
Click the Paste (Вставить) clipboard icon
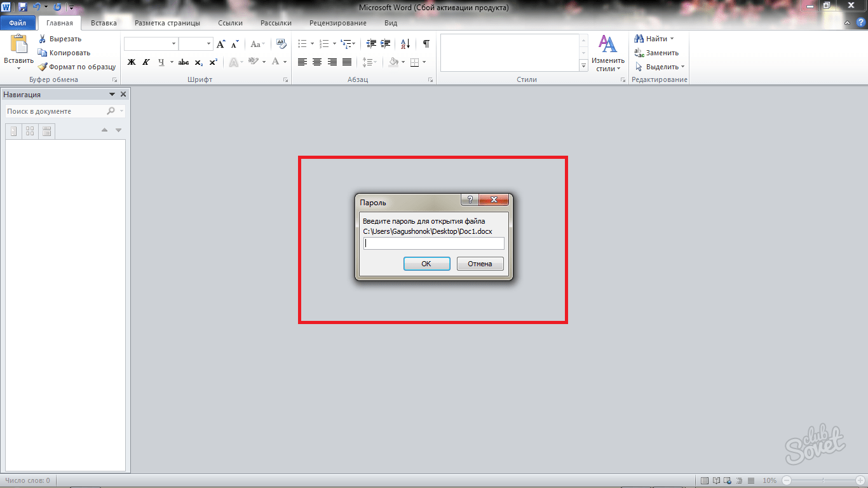(x=18, y=44)
